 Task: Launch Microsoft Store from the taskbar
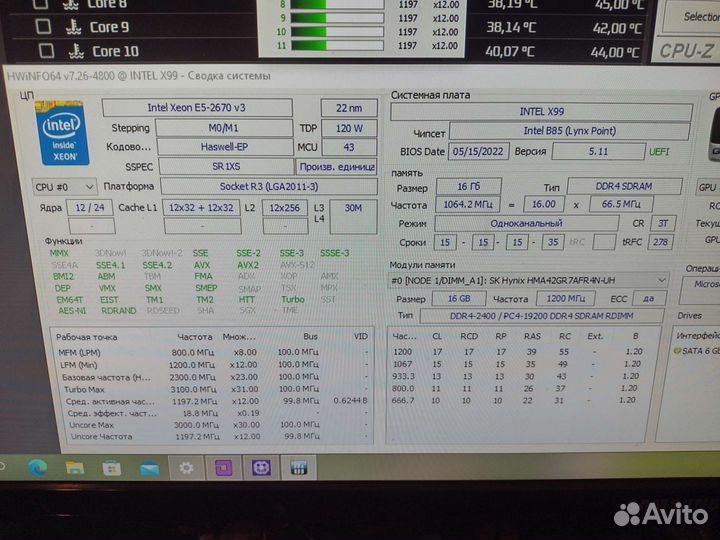pyautogui.click(x=112, y=468)
